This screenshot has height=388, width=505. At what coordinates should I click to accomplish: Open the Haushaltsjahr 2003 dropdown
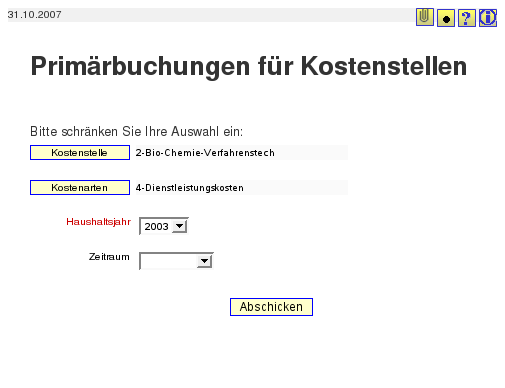(164, 226)
